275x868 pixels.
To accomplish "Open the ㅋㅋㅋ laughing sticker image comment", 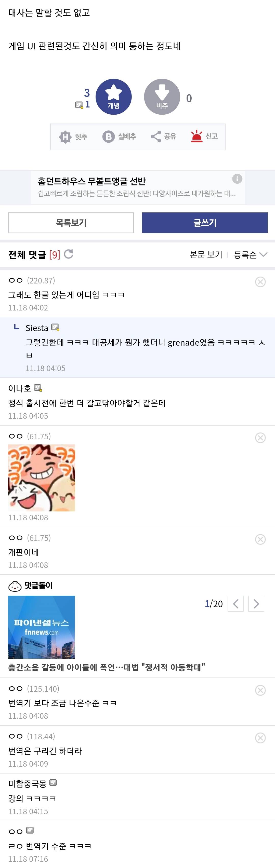I will point(42,478).
